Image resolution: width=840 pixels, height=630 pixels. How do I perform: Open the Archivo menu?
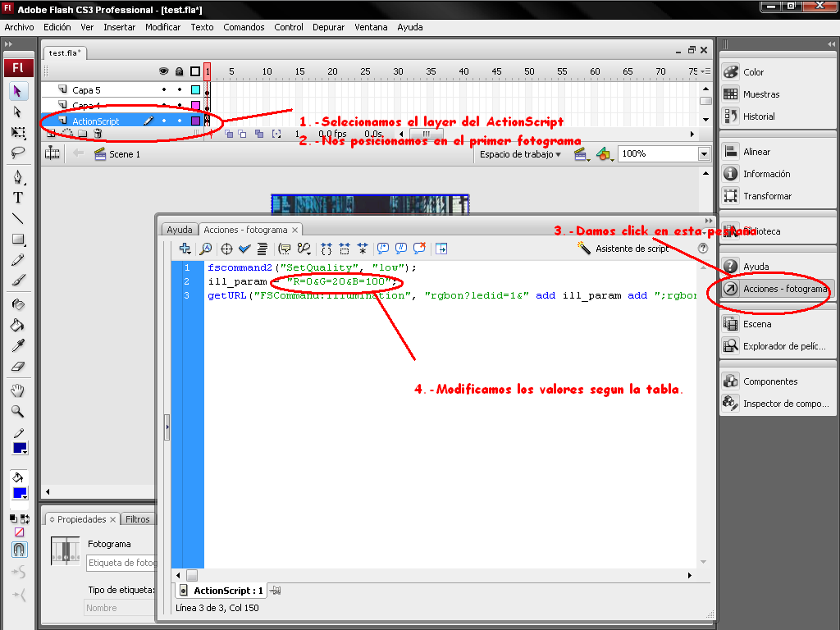(20, 27)
